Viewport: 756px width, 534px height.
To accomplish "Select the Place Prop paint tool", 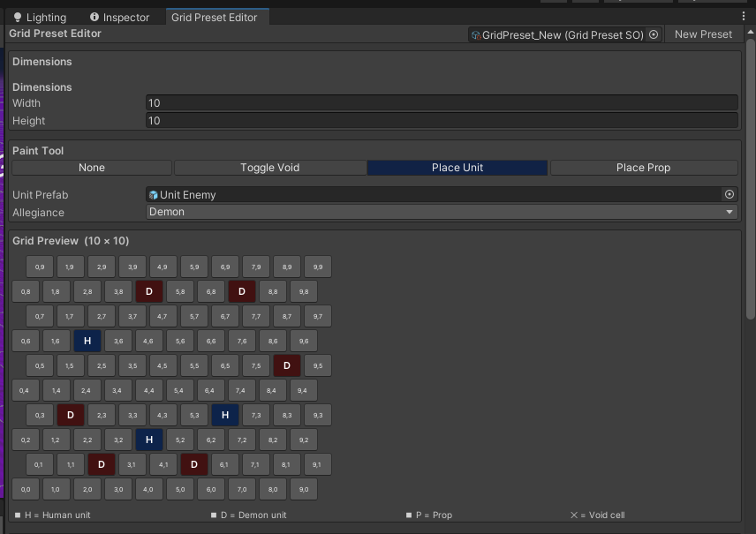I will [644, 168].
